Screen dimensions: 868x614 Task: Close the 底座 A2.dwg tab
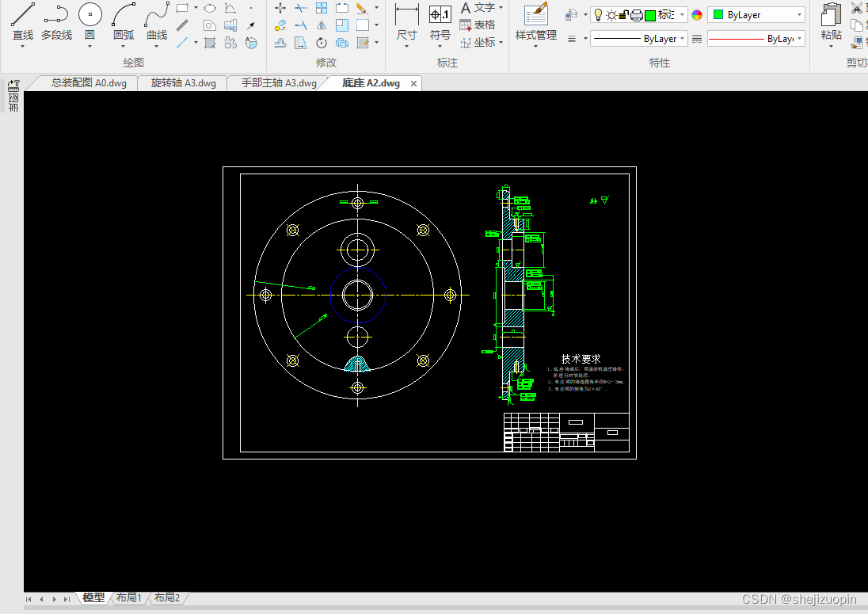pyautogui.click(x=413, y=84)
